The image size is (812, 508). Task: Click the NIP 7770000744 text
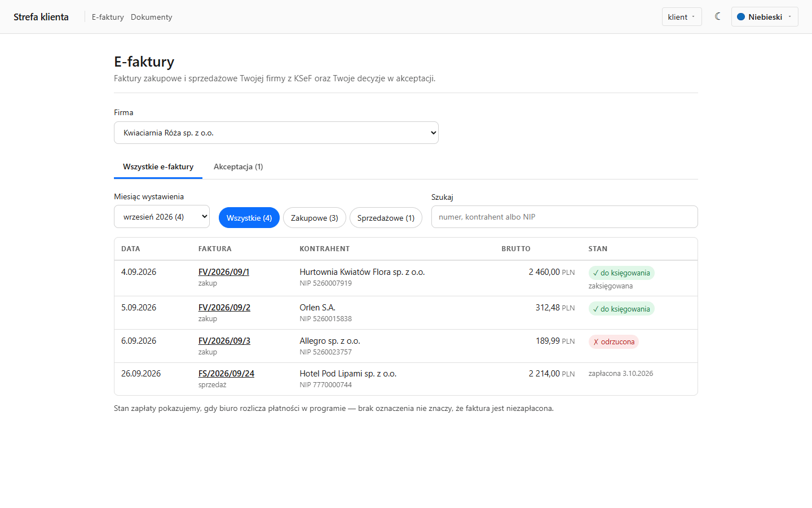(x=325, y=385)
